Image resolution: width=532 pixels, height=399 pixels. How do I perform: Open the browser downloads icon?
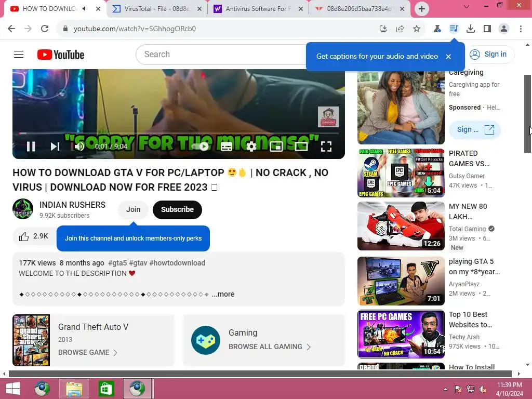pos(471,29)
